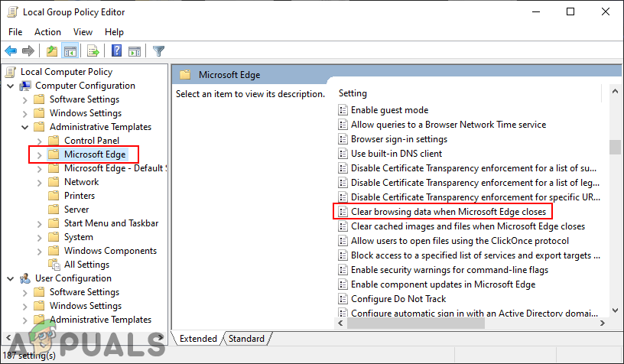The image size is (624, 364).
Task: Click the Export List toolbar icon
Action: point(93,51)
